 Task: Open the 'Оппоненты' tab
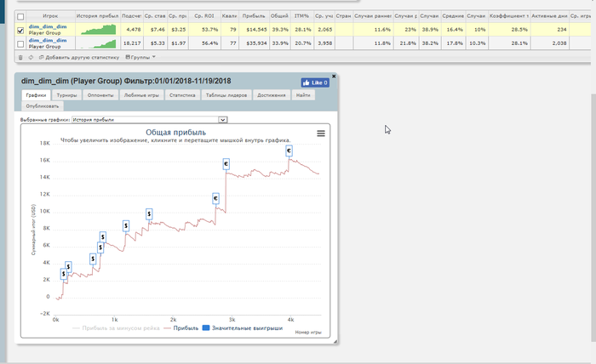coord(100,95)
